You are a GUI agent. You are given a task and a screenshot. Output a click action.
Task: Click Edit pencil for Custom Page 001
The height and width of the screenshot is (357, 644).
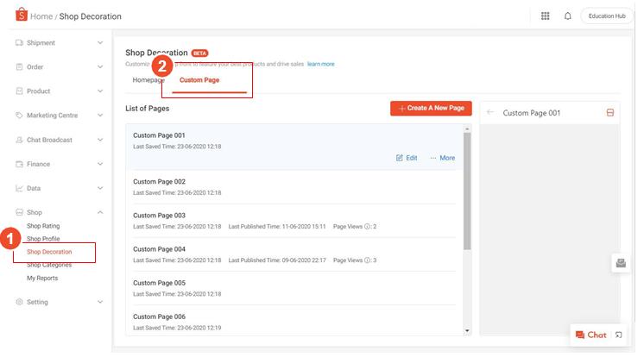[x=407, y=158]
